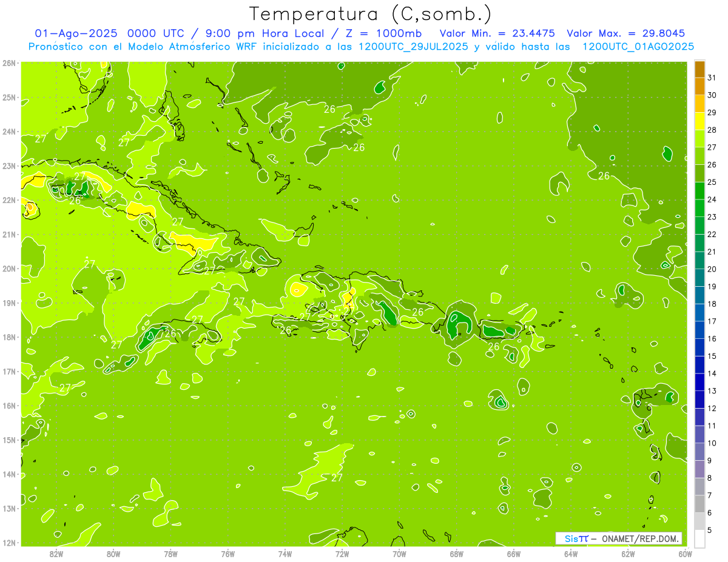Click the title "Temperatura (C,somb.)"
Image resolution: width=728 pixels, height=562 pixels.
click(x=371, y=14)
